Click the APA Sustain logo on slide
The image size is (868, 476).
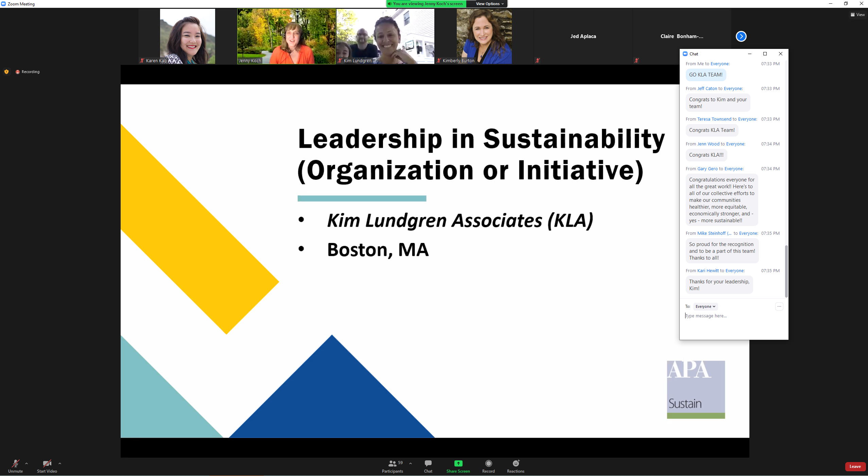(x=696, y=390)
